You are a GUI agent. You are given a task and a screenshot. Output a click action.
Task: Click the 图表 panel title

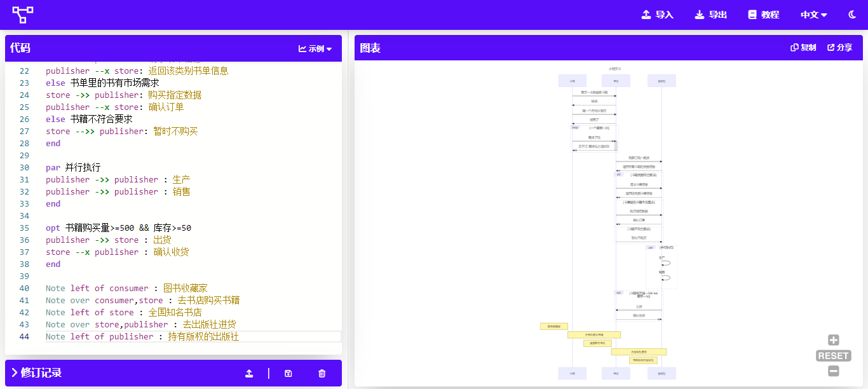click(x=370, y=48)
